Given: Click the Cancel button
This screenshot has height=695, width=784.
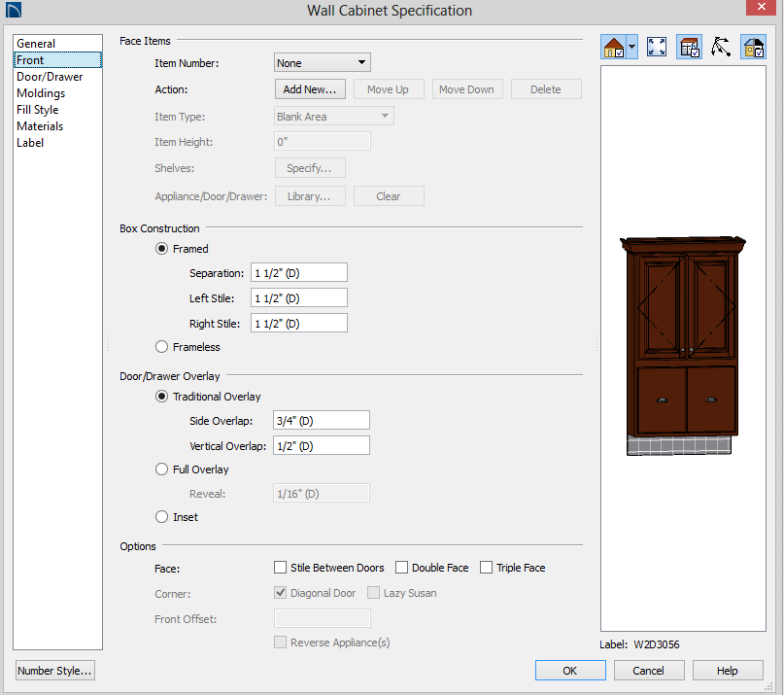Looking at the screenshot, I should 649,671.
